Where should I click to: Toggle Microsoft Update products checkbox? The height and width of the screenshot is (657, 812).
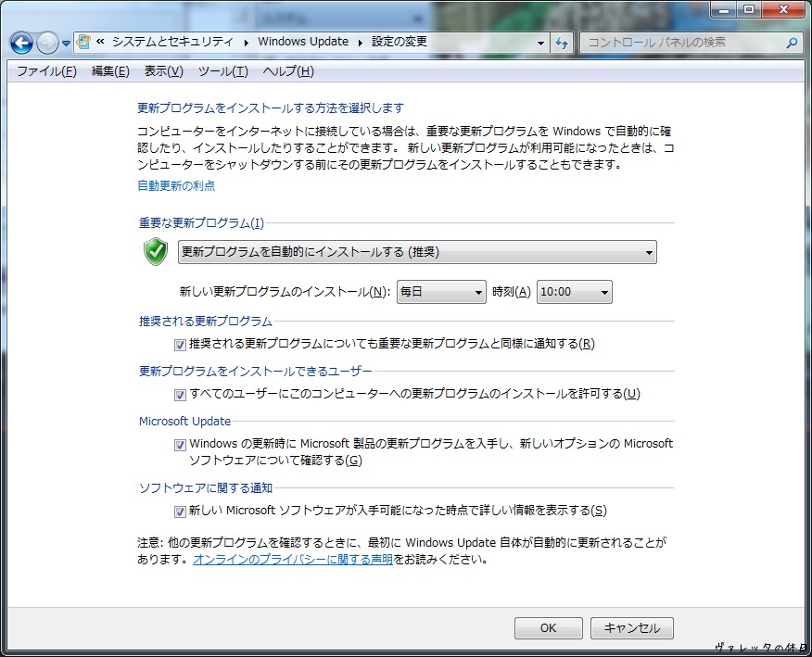coord(180,445)
